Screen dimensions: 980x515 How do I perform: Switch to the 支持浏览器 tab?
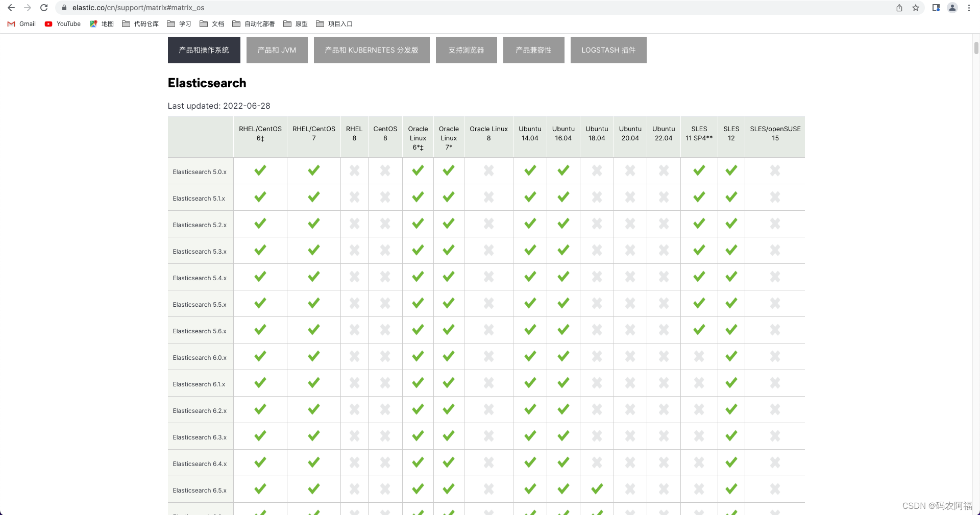(467, 50)
